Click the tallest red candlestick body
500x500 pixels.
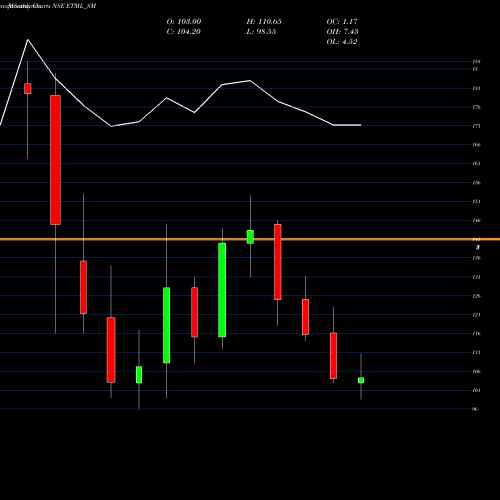[55, 160]
